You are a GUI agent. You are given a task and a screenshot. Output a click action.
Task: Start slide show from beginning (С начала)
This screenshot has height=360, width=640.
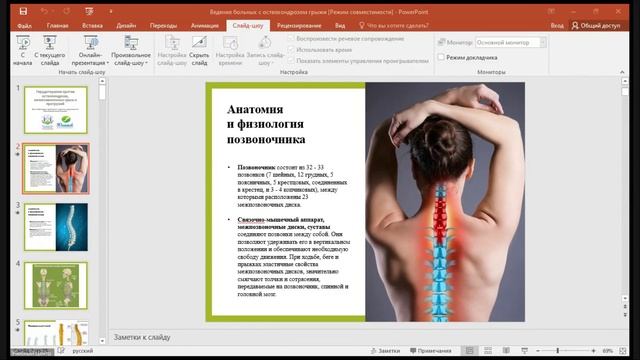pyautogui.click(x=22, y=51)
